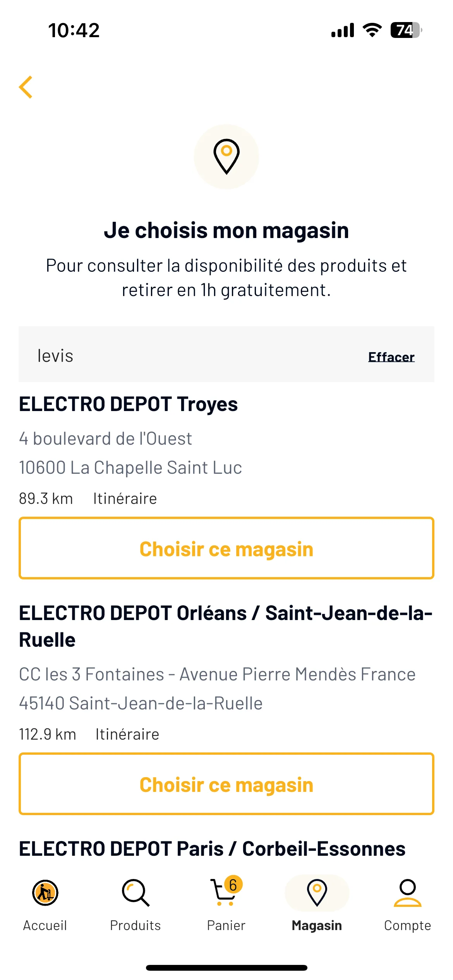The image size is (453, 980).
Task: Switch to the Produits tab label
Action: [x=136, y=925]
